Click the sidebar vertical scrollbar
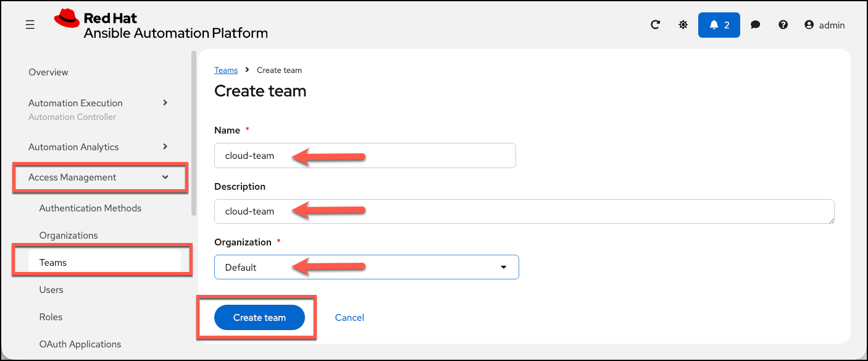The image size is (868, 361). [x=194, y=133]
